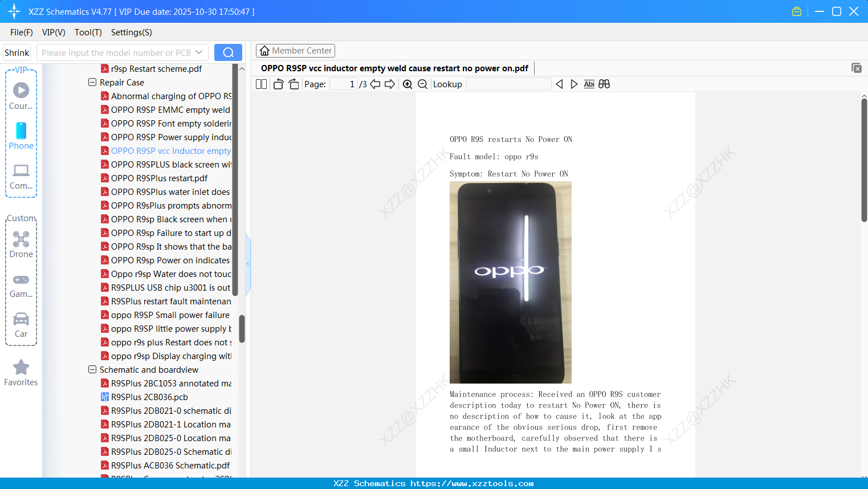
Task: Open R9SPlus ACB036 Schematic.pdf
Action: pos(165,465)
